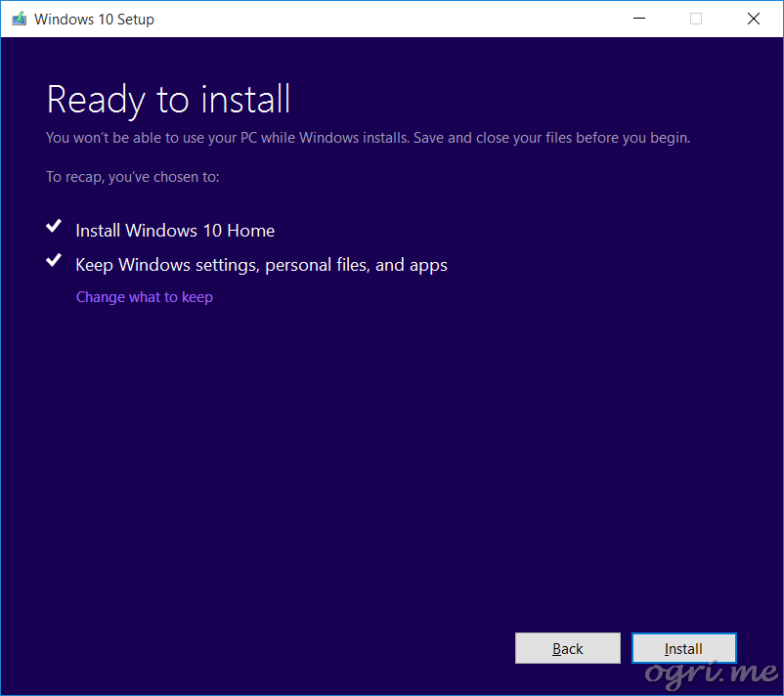Click the checkmark beside Install Windows 10 Home
The width and height of the screenshot is (784, 696).
pos(54,226)
